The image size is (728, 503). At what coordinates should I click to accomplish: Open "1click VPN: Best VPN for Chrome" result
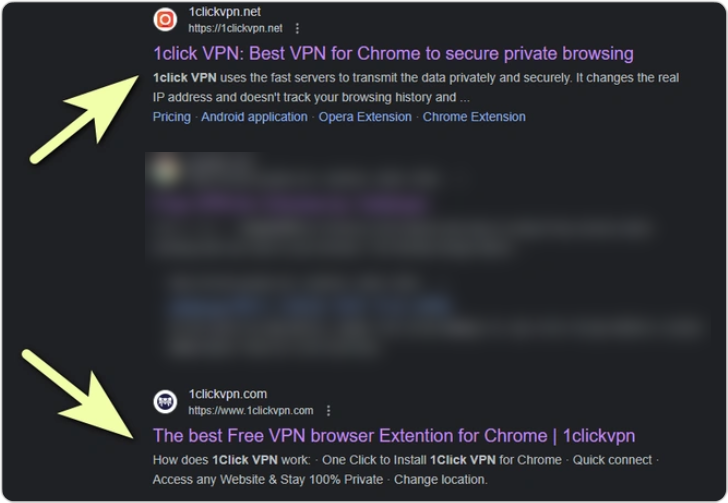pos(393,54)
